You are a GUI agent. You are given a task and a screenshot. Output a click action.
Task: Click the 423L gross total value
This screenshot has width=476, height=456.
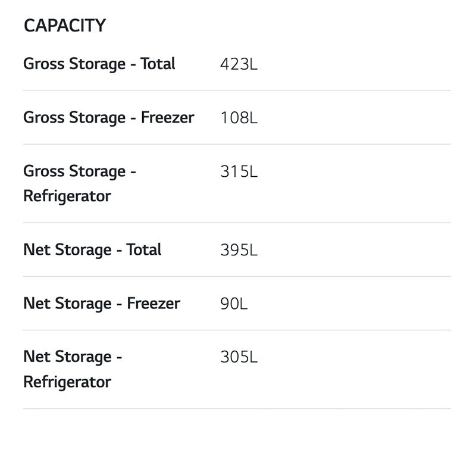[239, 64]
